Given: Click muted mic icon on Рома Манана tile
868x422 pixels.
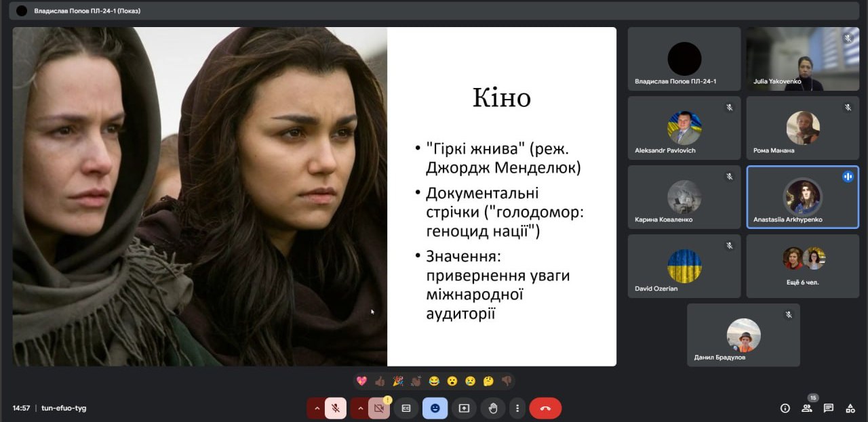Looking at the screenshot, I should (848, 107).
